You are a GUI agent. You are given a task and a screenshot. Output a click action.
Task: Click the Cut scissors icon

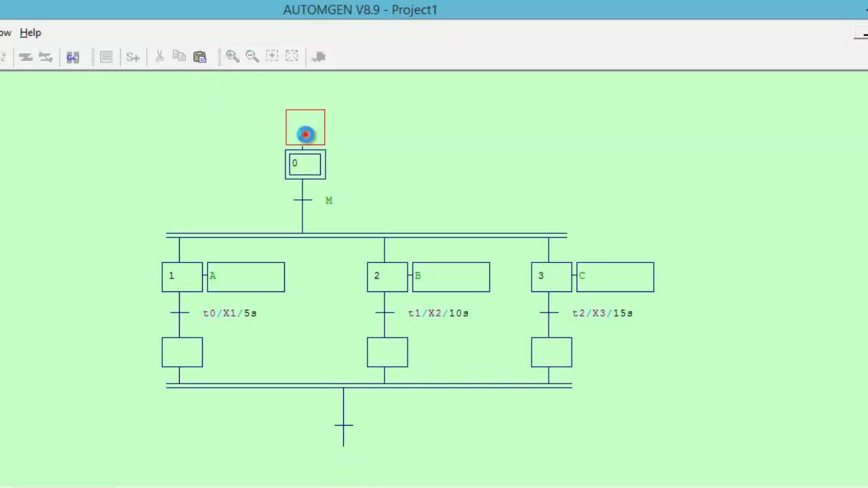160,56
